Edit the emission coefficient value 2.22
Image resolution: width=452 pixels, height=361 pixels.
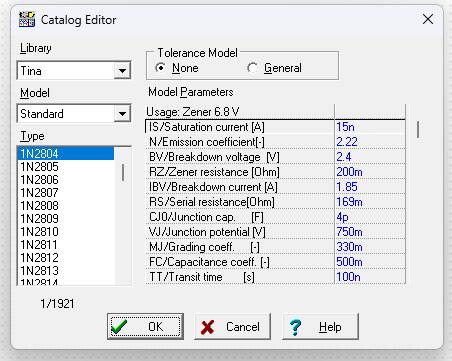click(370, 142)
